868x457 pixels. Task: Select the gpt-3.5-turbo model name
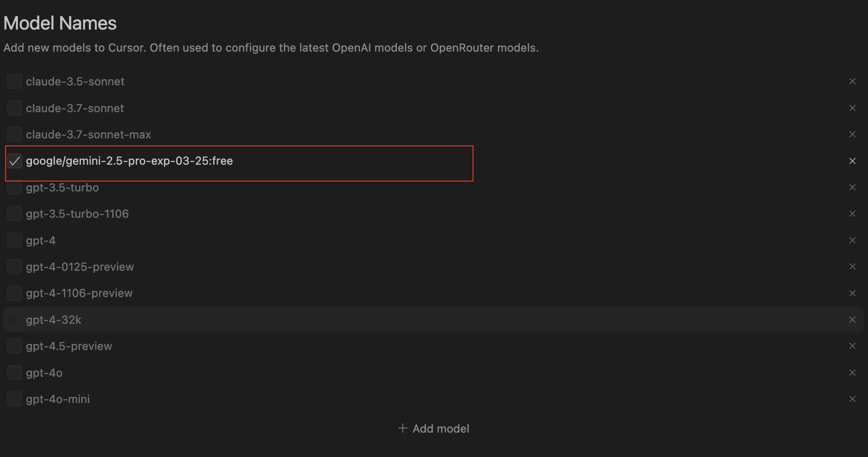tap(62, 188)
